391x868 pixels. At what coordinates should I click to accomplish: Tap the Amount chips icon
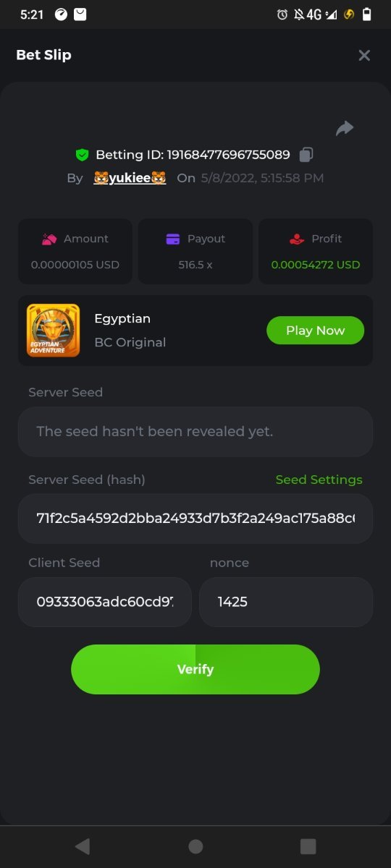(x=49, y=239)
